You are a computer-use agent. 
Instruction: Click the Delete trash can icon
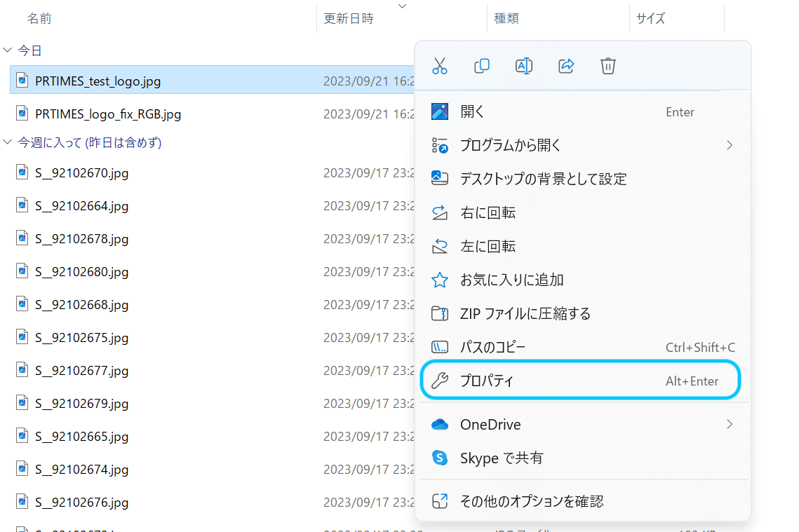click(x=608, y=66)
